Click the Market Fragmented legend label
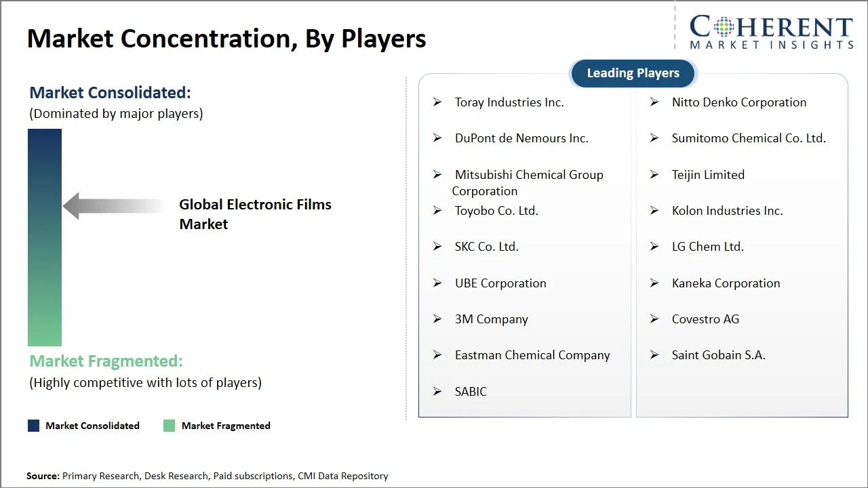The image size is (868, 488). click(x=226, y=426)
